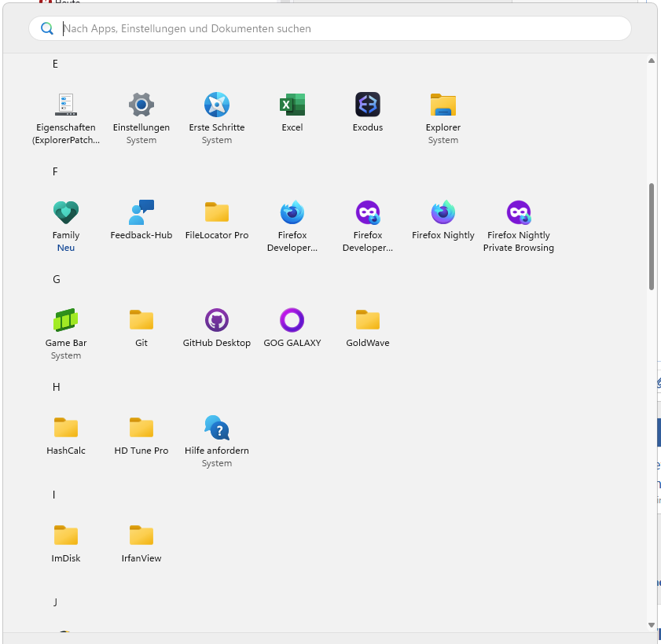Open Explorer system app
661x644 pixels.
coord(443,118)
